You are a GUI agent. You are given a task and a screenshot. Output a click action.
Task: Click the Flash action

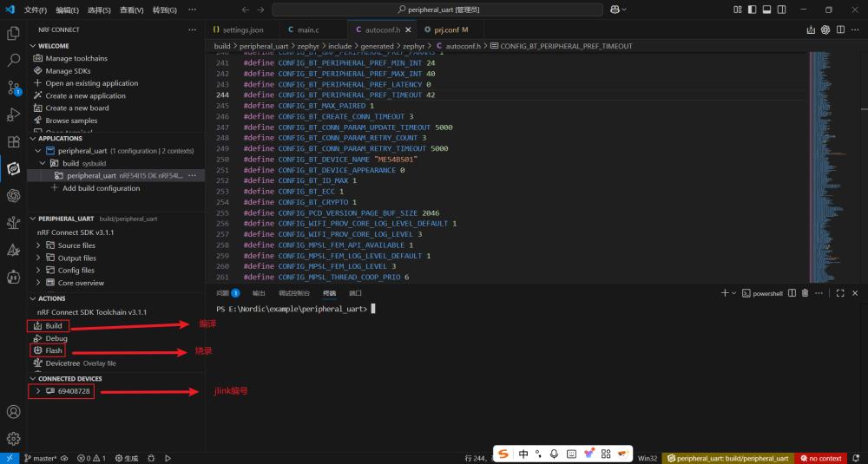click(54, 350)
